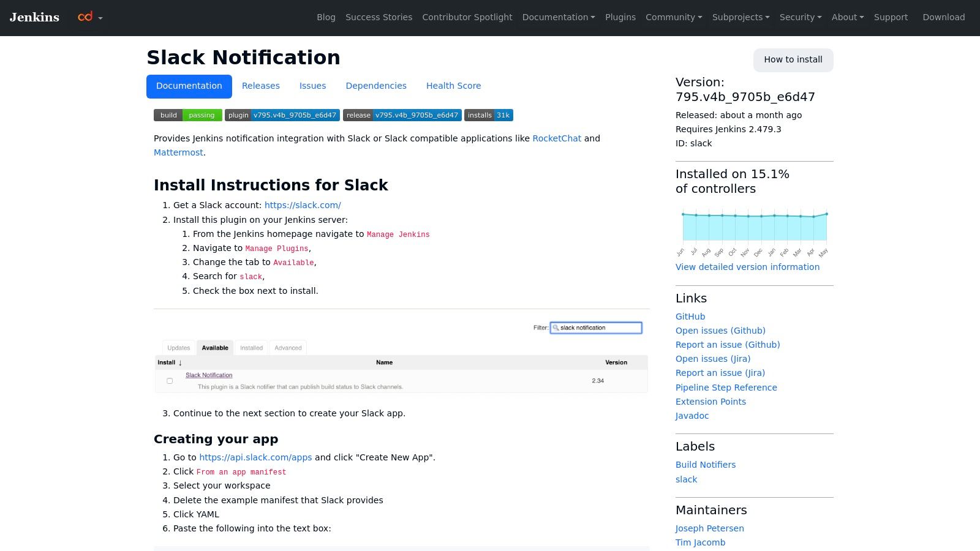
Task: Click Plugins in the navigation bar
Action: click(x=620, y=17)
